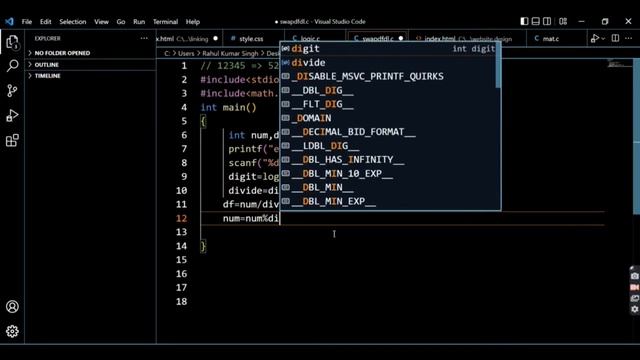Open the Help menu

point(193,22)
